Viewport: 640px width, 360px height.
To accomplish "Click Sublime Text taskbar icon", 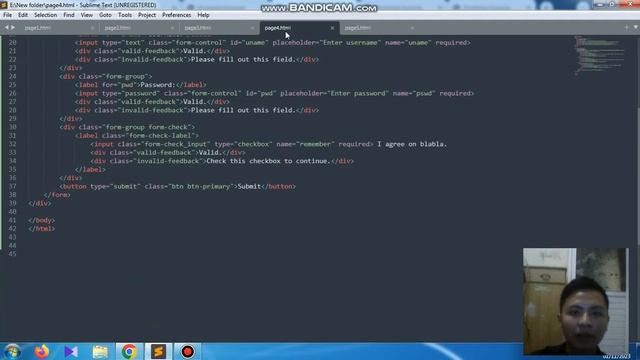I will tap(158, 351).
